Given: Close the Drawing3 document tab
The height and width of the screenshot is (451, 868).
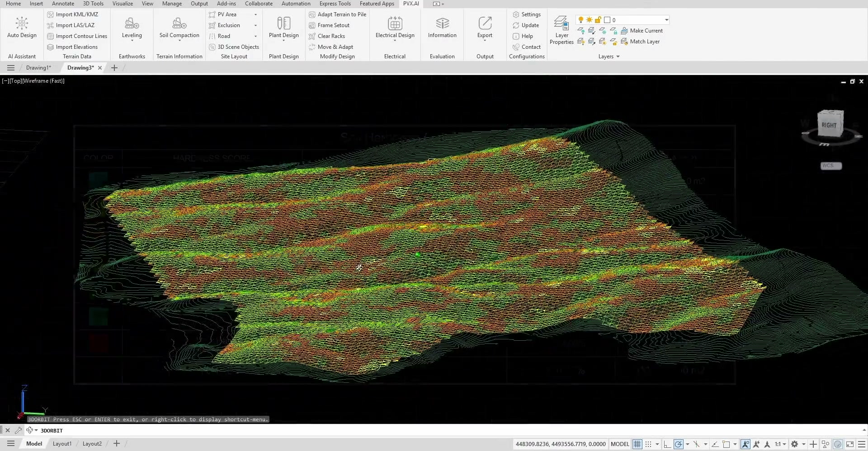Looking at the screenshot, I should pos(100,68).
